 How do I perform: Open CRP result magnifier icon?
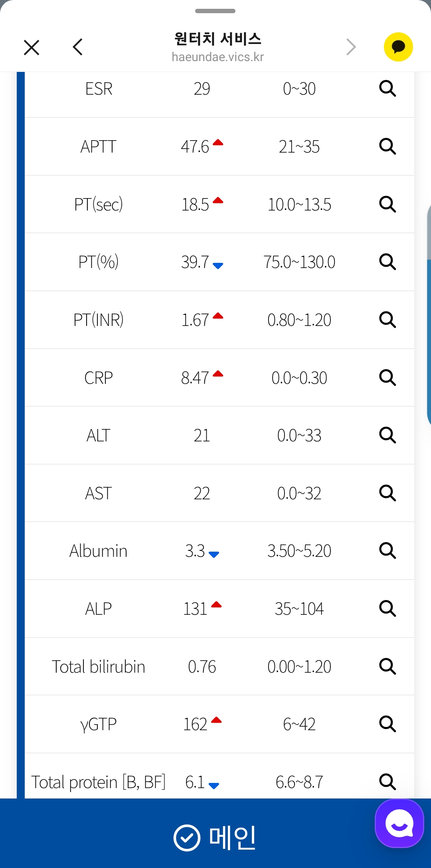point(388,377)
